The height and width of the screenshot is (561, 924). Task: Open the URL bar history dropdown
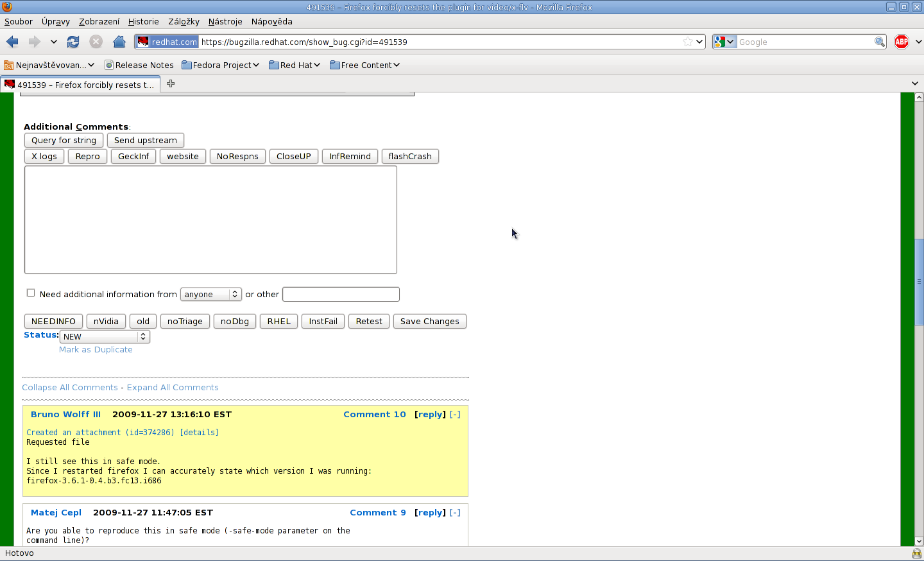(699, 42)
